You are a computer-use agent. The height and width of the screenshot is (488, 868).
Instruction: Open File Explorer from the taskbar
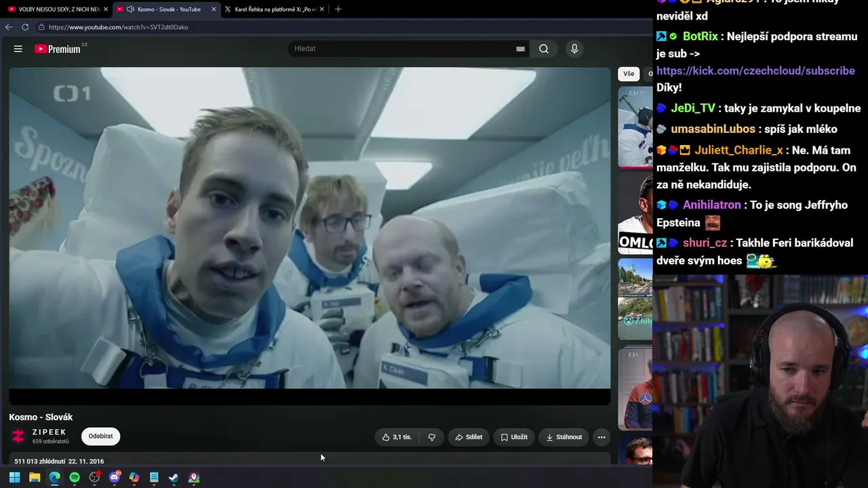pyautogui.click(x=35, y=477)
